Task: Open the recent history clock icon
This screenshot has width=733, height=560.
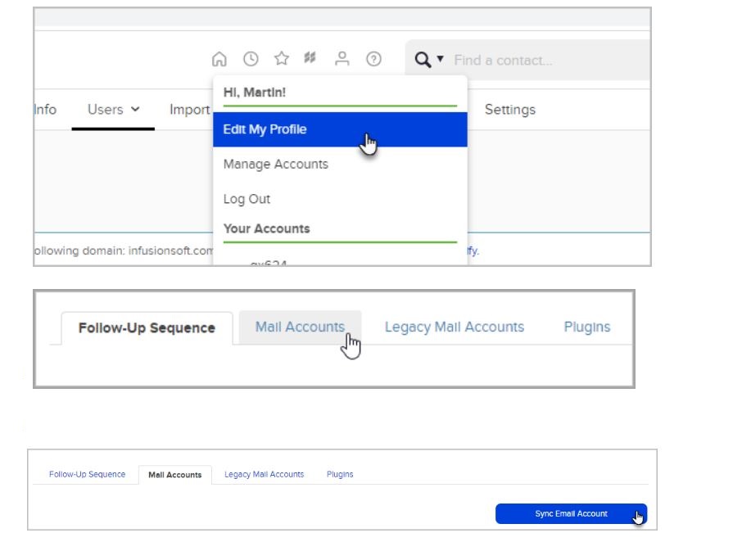Action: 251,59
